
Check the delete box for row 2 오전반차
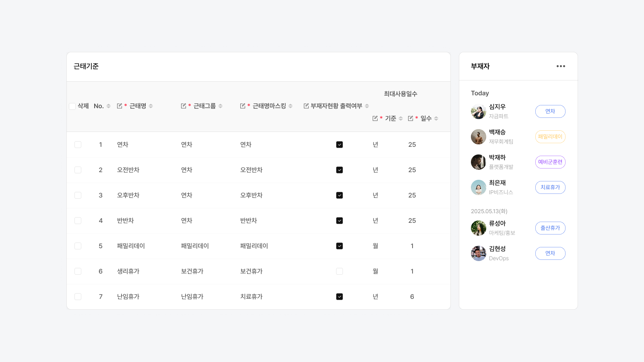pyautogui.click(x=78, y=170)
